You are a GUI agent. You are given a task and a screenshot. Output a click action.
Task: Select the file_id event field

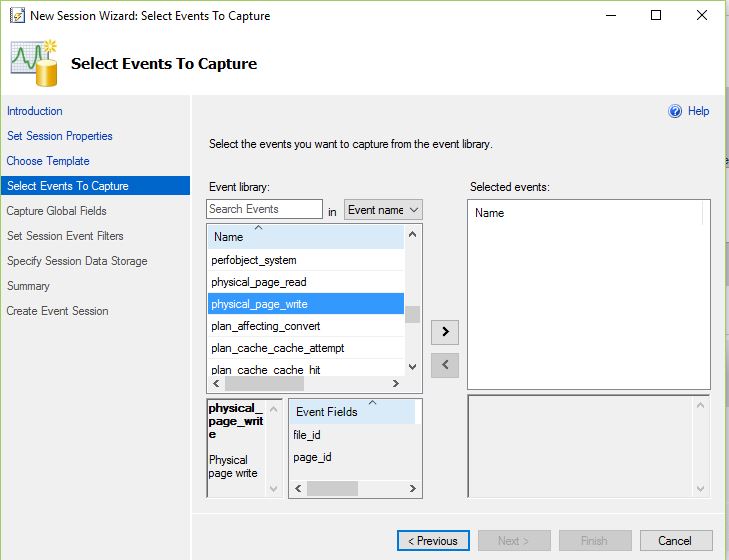307,435
